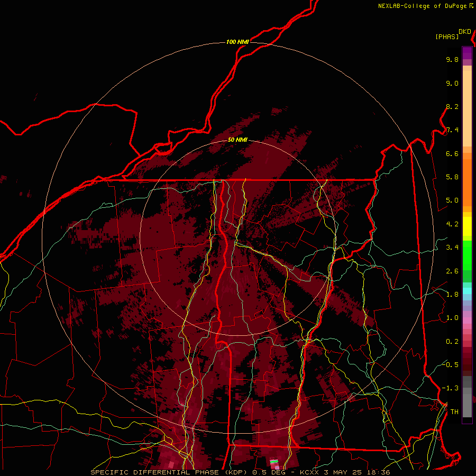Click the 8.2 scale label
This screenshot has width=476, height=476.
click(x=452, y=106)
